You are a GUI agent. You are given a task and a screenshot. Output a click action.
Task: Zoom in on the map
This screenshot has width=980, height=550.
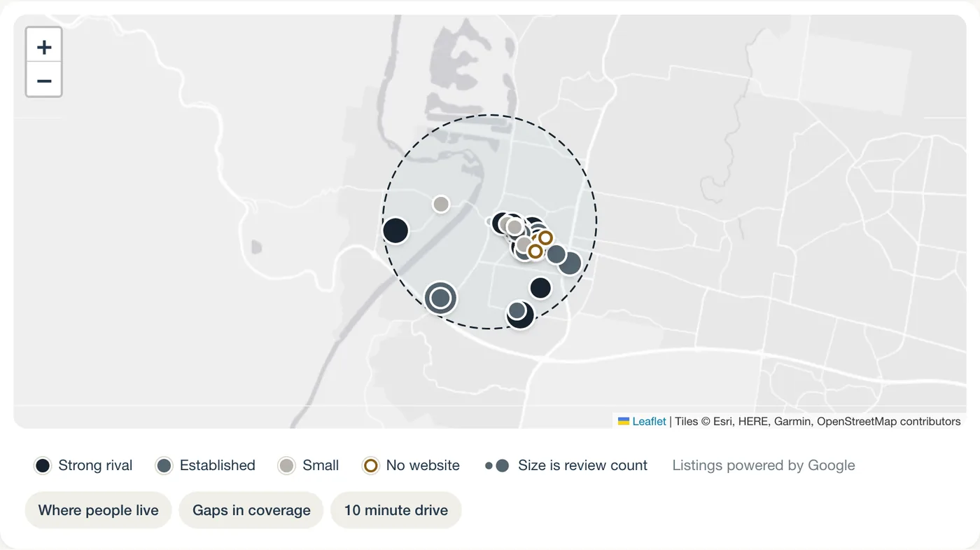[44, 46]
